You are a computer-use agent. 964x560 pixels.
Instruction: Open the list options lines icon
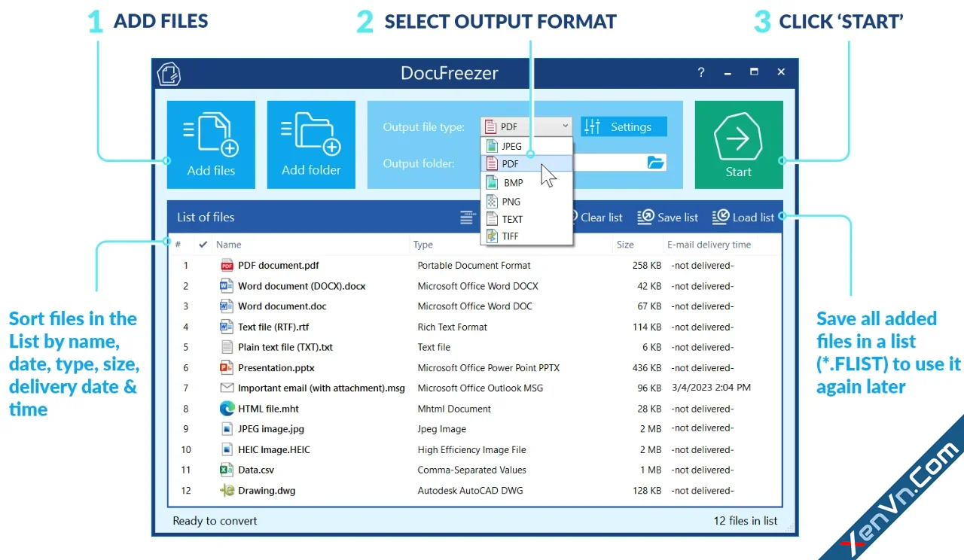pos(468,218)
